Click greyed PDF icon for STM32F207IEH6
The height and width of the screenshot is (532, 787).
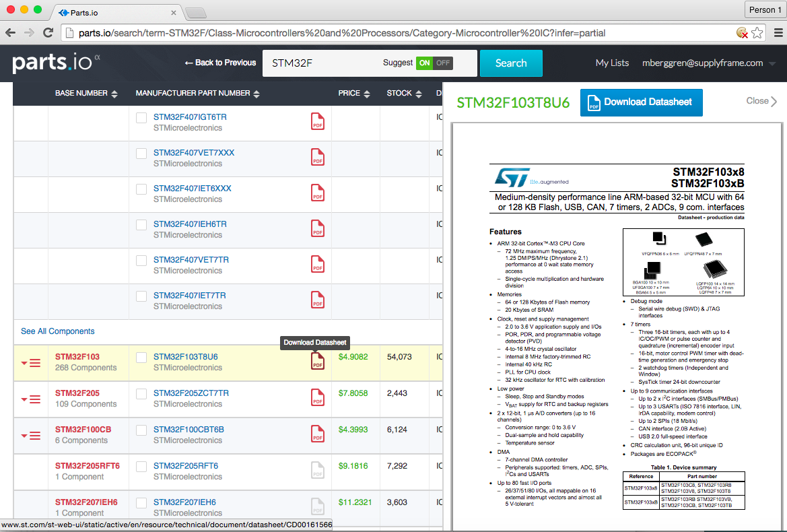318,506
